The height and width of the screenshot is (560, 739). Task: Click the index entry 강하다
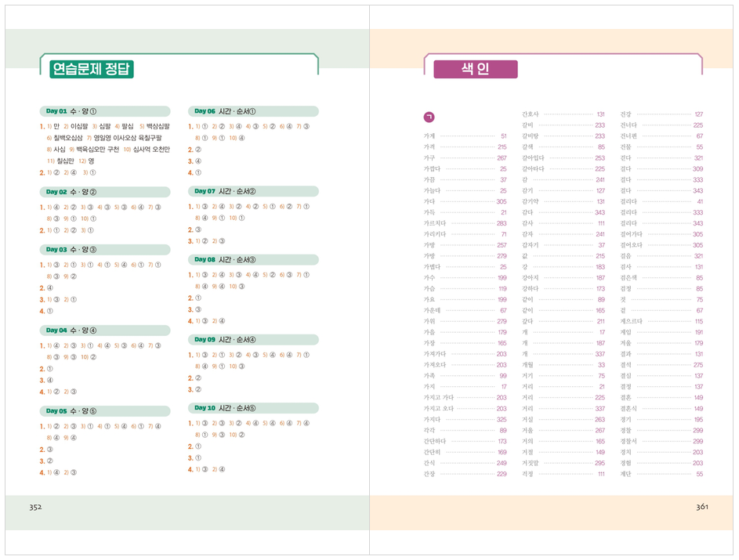(563, 289)
